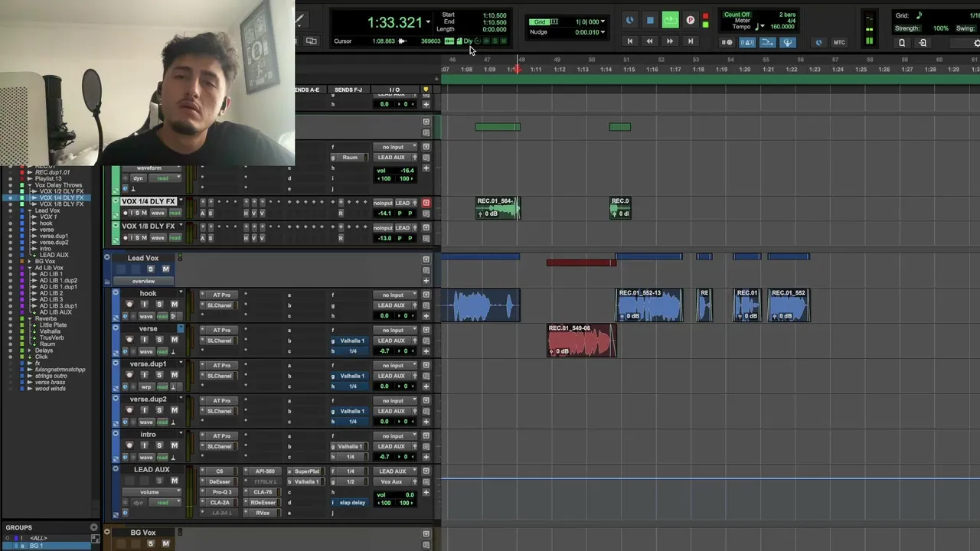Open the slap delay send on LEAD AUX
The width and height of the screenshot is (980, 551).
[x=351, y=503]
